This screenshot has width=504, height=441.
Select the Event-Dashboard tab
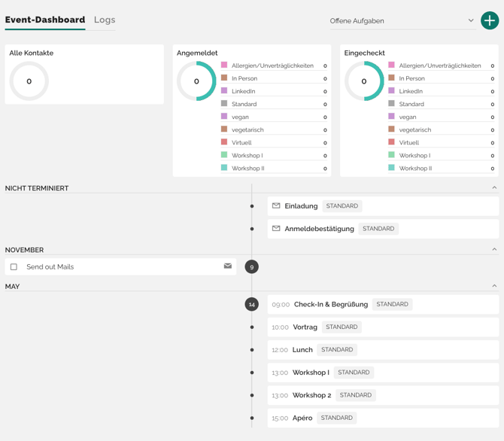[45, 20]
